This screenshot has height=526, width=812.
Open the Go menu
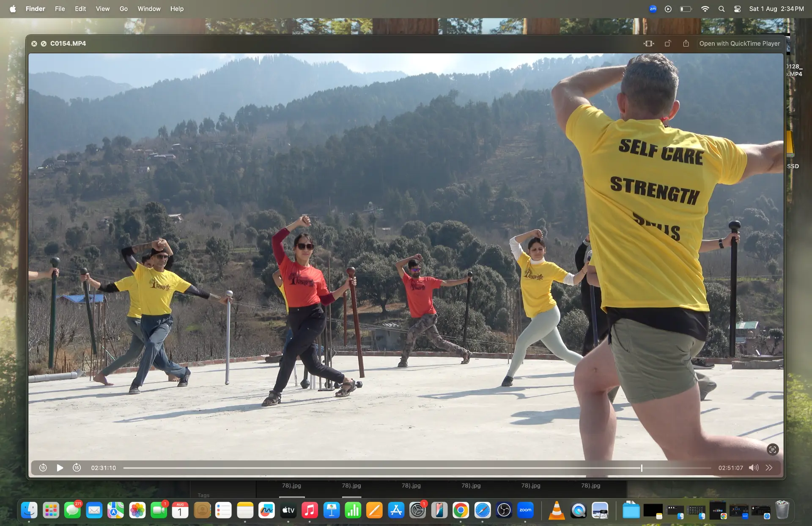123,8
